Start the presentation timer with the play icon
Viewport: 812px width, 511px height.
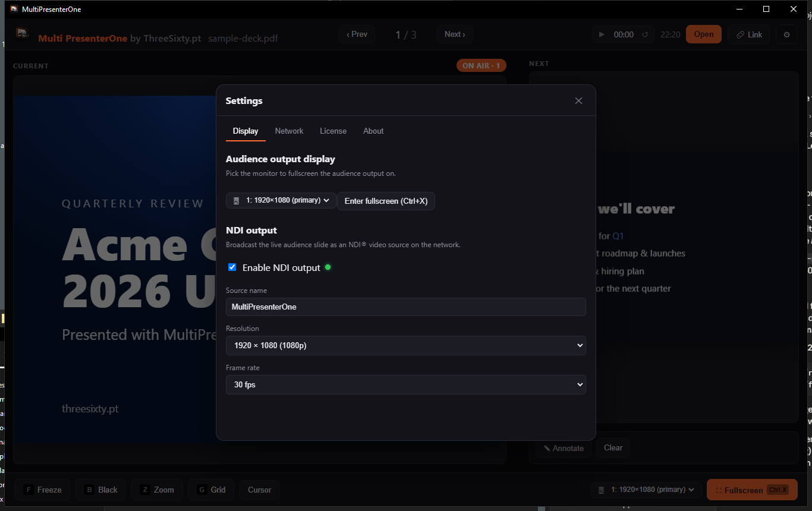[x=602, y=34]
